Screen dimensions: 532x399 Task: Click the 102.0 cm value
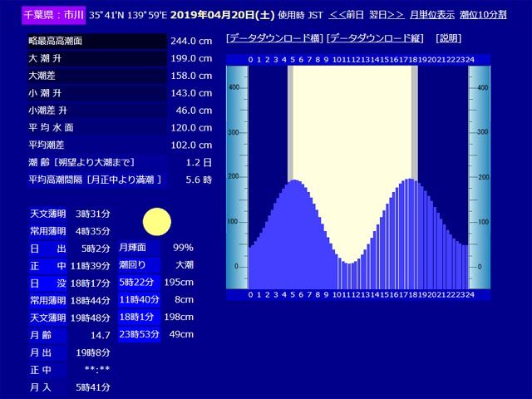coord(191,145)
